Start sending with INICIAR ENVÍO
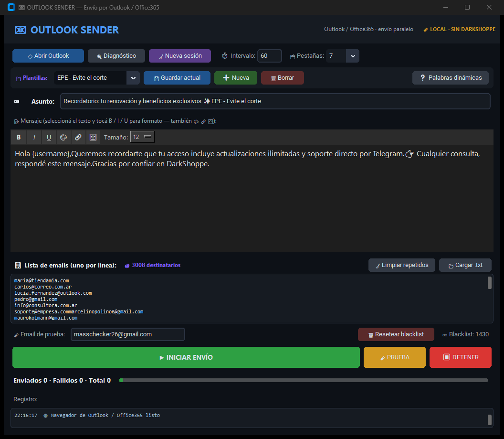The height and width of the screenshot is (439, 504). (x=186, y=357)
